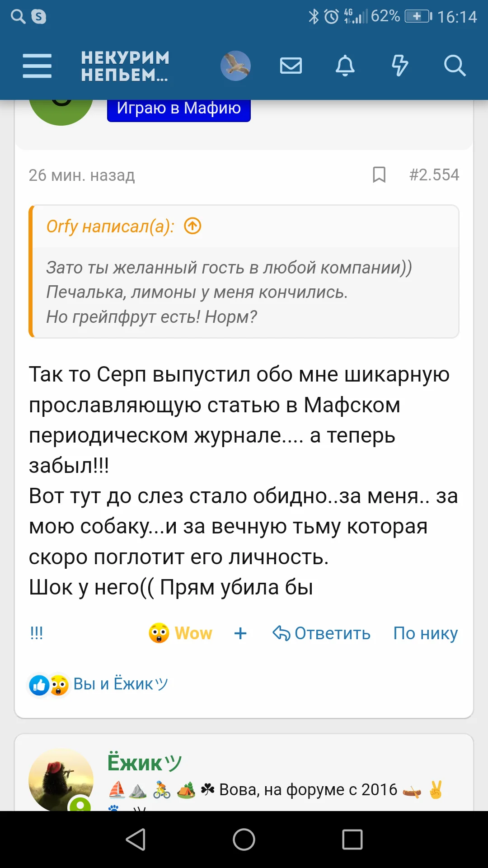Open notifications bell icon

[x=345, y=66]
